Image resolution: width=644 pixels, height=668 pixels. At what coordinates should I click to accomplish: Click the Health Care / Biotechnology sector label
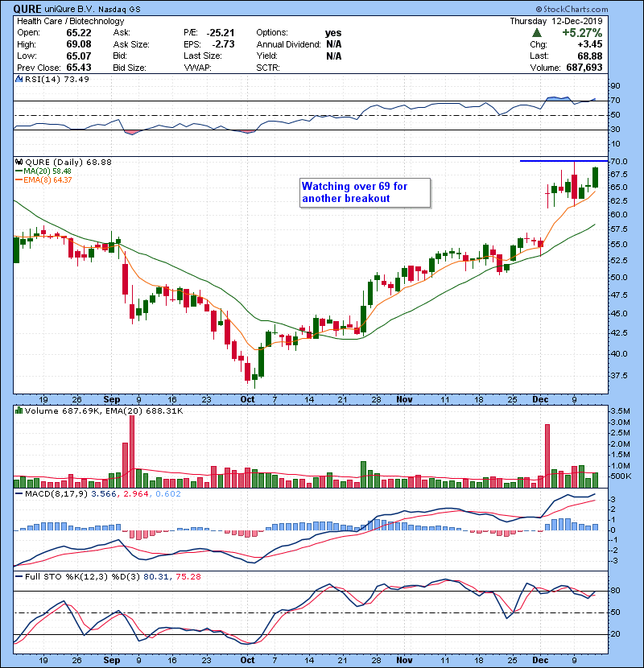point(71,21)
